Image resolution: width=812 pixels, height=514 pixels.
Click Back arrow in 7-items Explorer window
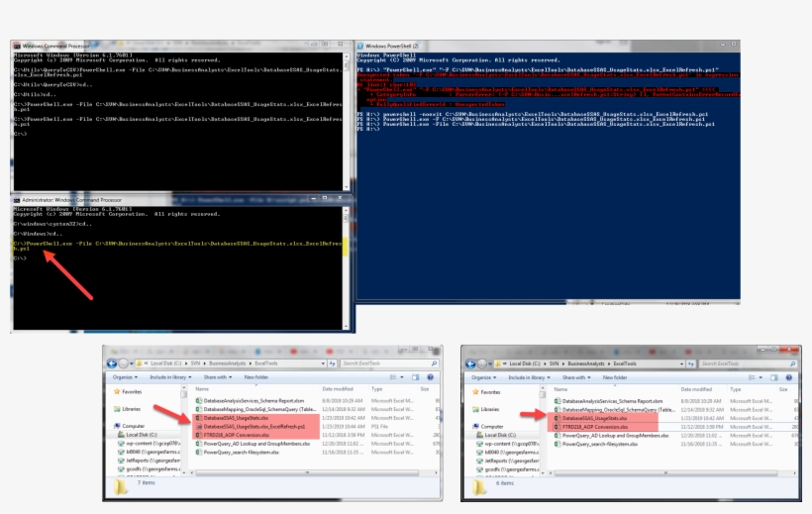point(111,363)
